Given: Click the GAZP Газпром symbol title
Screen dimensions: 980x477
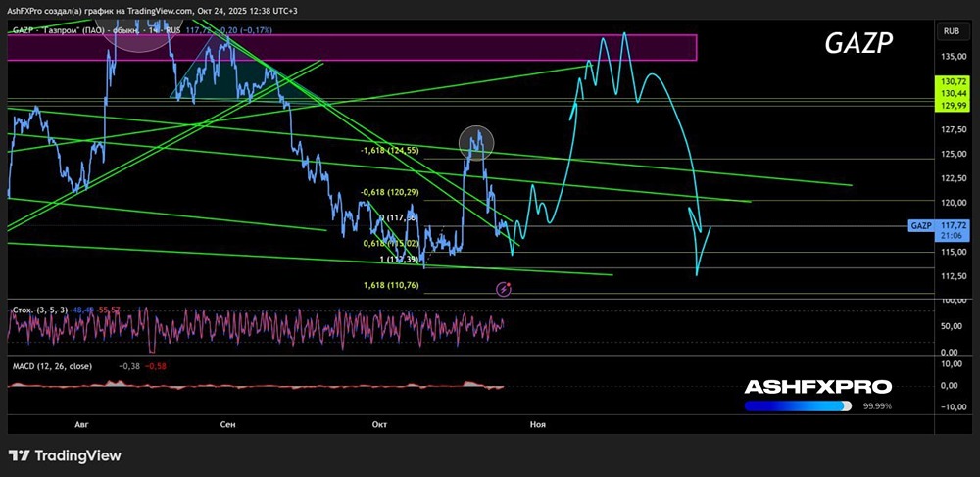Looking at the screenshot, I should coord(96,29).
